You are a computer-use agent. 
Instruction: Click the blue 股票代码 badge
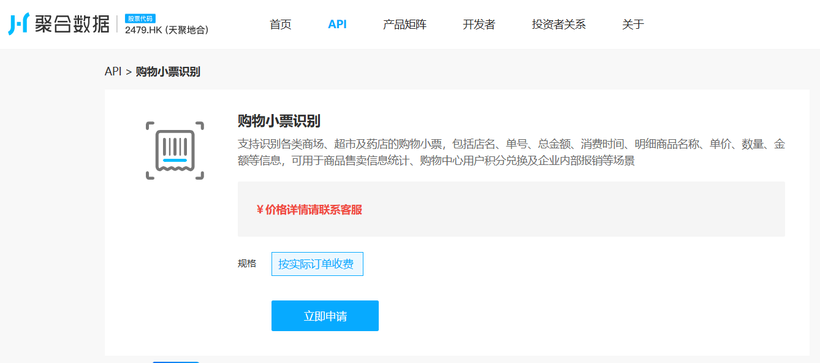tap(140, 18)
